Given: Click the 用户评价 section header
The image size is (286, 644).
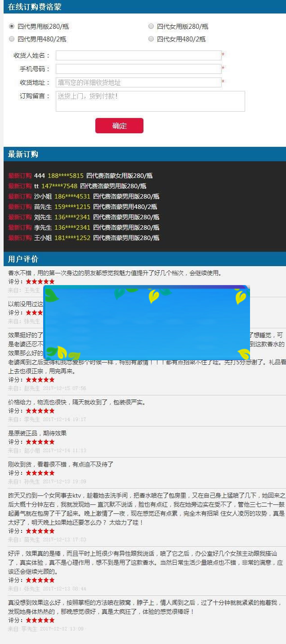Looking at the screenshot, I should pyautogui.click(x=23, y=259).
